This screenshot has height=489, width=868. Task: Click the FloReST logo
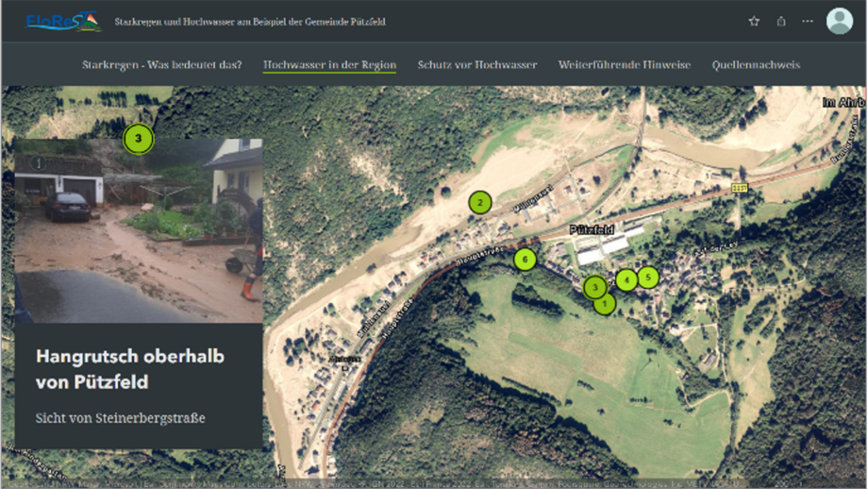[x=63, y=22]
